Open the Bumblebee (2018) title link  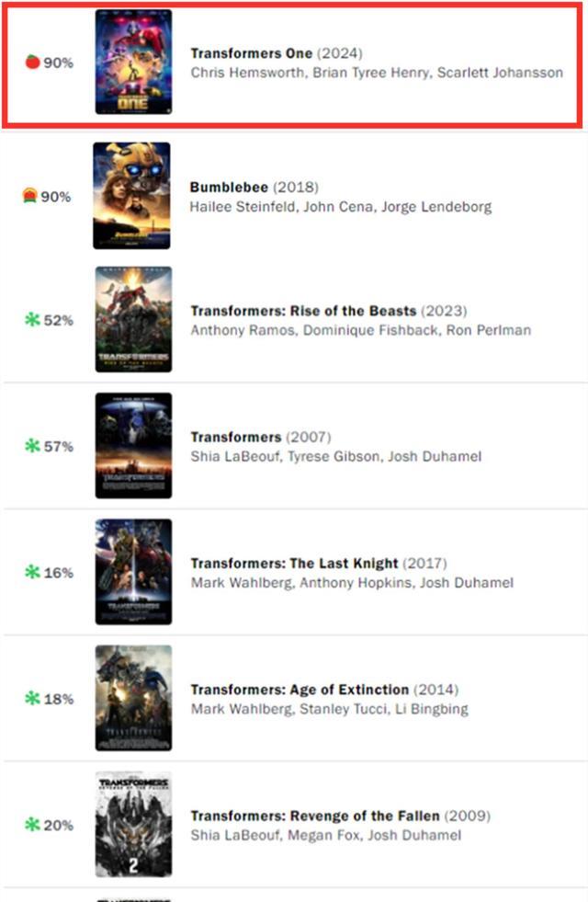point(254,187)
